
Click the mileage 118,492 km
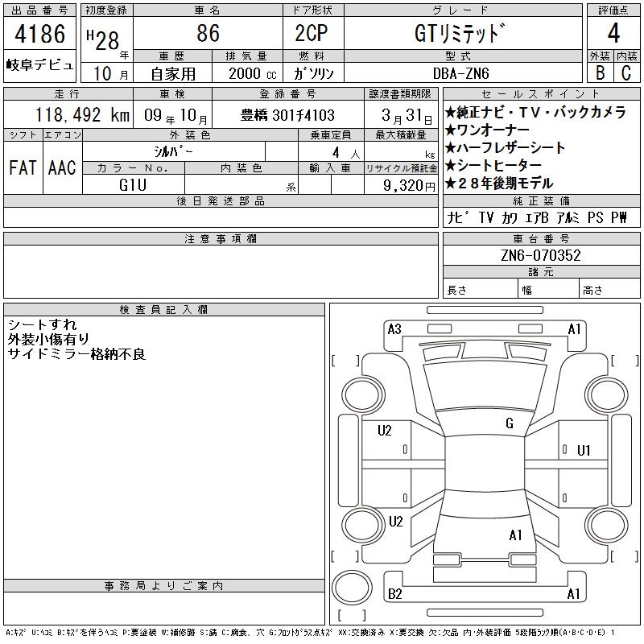[82, 114]
